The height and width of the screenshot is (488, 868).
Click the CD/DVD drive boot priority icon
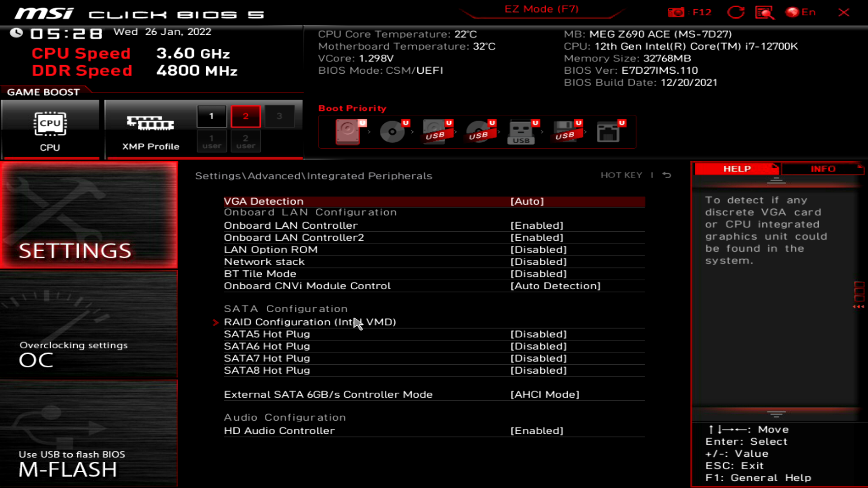tap(392, 132)
